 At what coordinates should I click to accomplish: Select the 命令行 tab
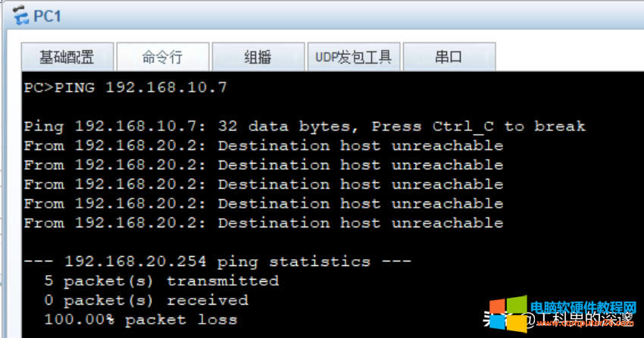[162, 58]
